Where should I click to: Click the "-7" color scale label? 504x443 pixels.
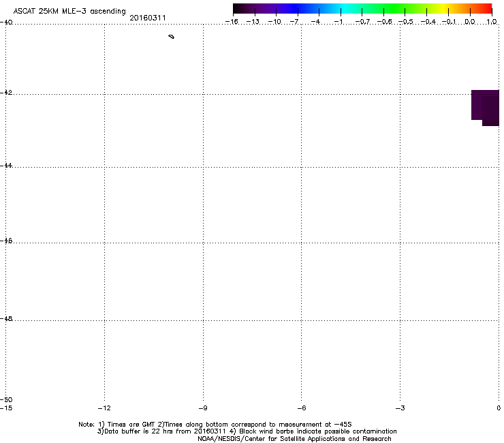pyautogui.click(x=294, y=22)
